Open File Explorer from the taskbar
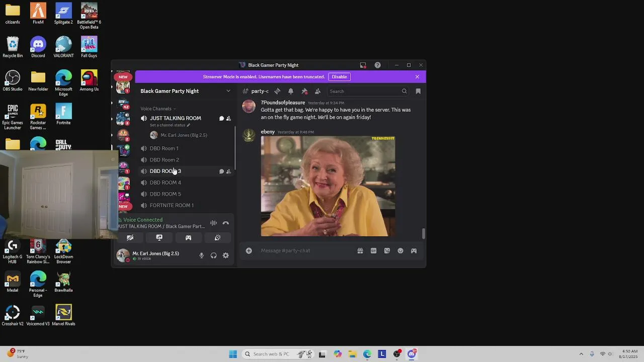The height and width of the screenshot is (362, 644). coord(352,354)
